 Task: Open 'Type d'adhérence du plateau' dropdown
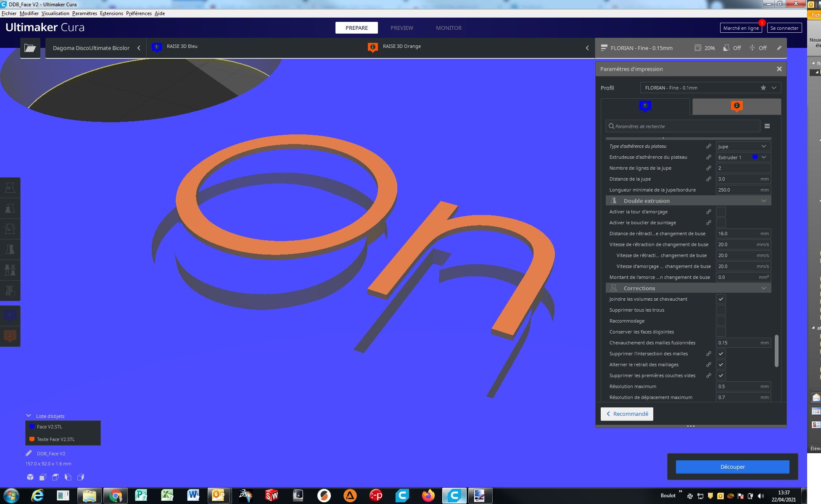743,146
